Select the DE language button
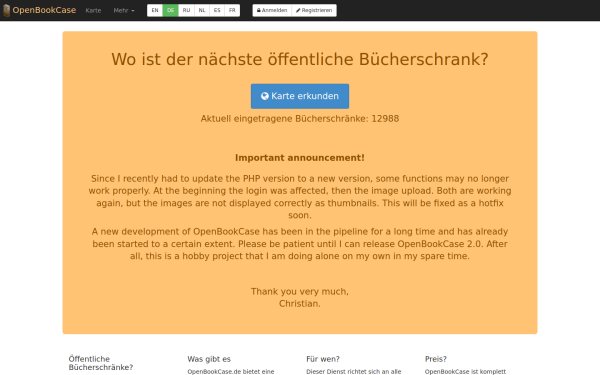The image size is (600, 375). tap(171, 10)
